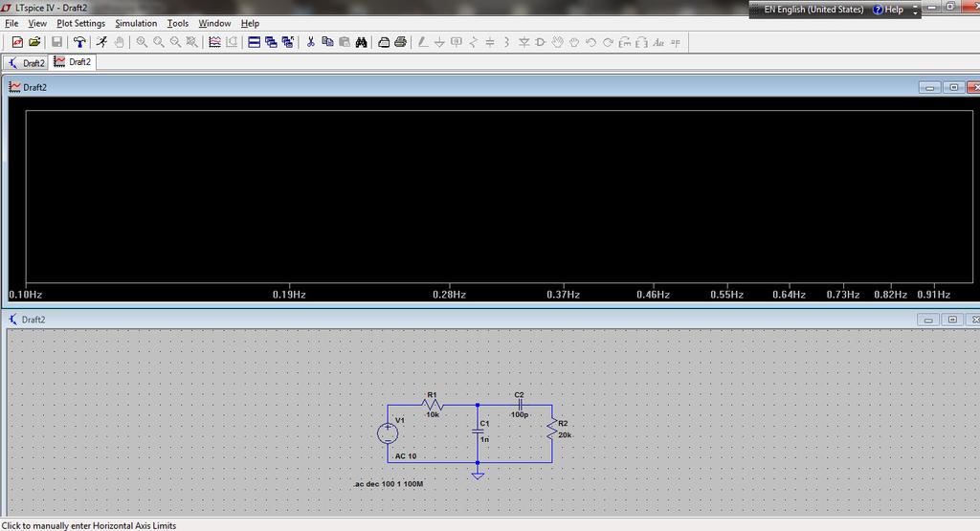The height and width of the screenshot is (531, 980).
Task: Click the R1 resistor in the schematic
Action: click(x=432, y=405)
